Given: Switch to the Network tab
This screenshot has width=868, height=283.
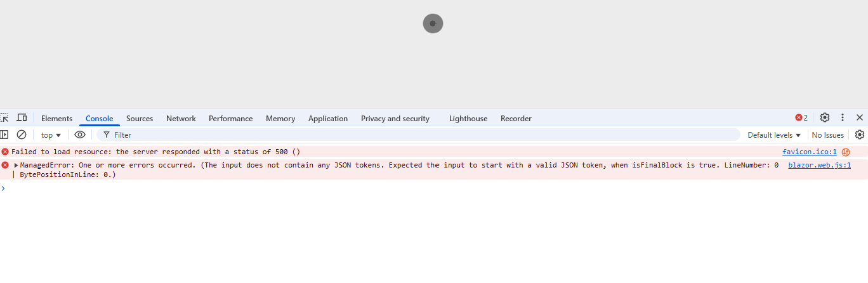Looking at the screenshot, I should point(181,119).
